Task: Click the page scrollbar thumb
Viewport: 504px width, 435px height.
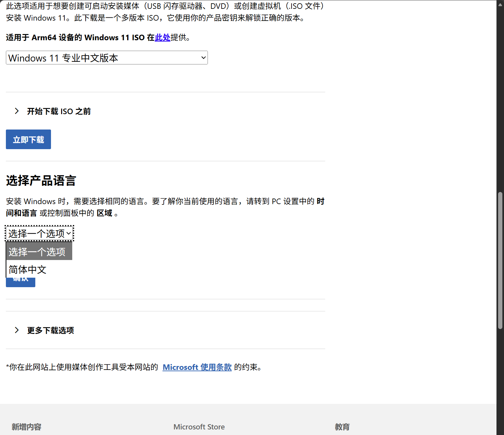Action: click(500, 260)
